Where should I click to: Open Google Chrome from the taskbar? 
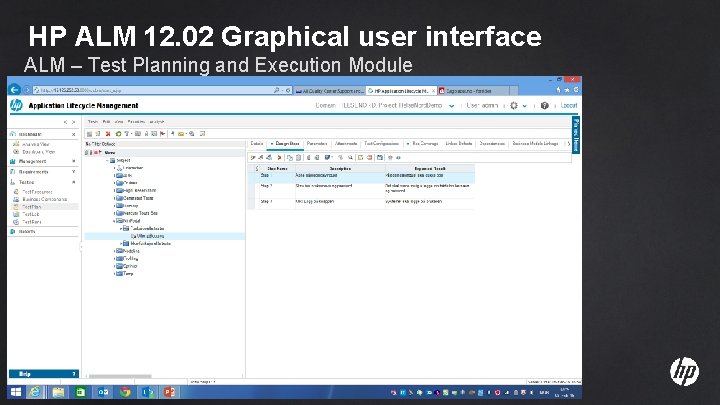(x=125, y=392)
